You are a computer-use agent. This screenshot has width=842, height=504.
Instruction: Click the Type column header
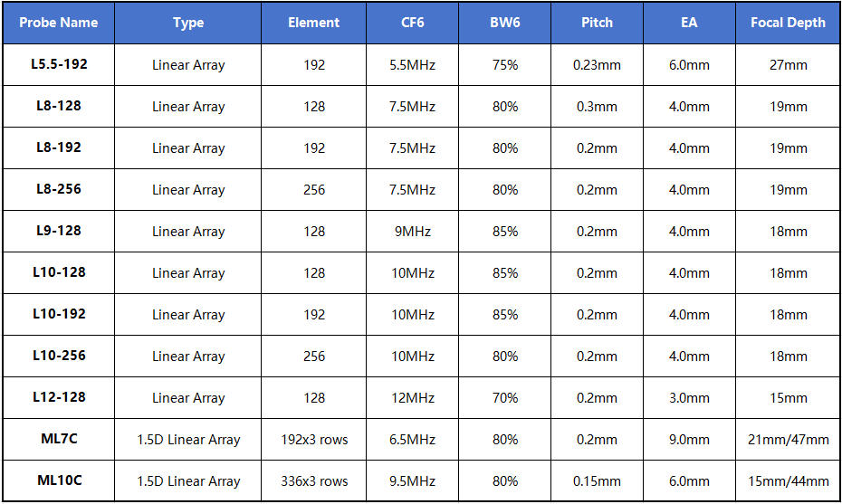(x=188, y=23)
